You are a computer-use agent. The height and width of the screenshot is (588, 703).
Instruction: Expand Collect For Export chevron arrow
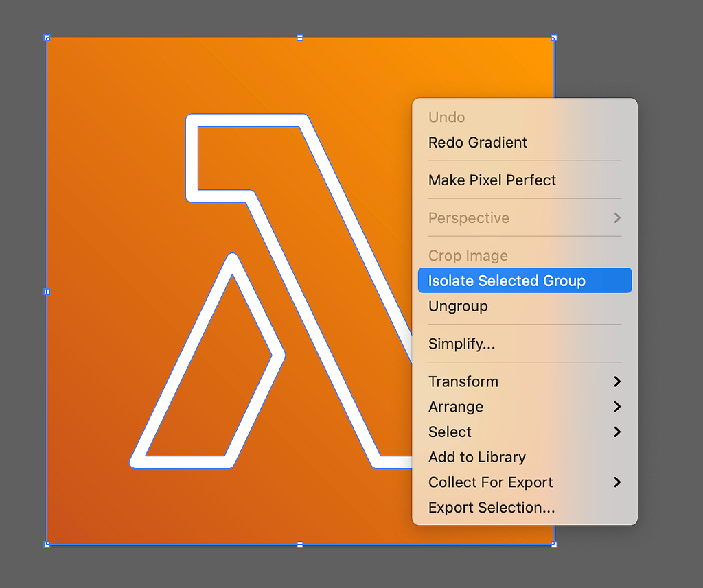click(x=617, y=482)
